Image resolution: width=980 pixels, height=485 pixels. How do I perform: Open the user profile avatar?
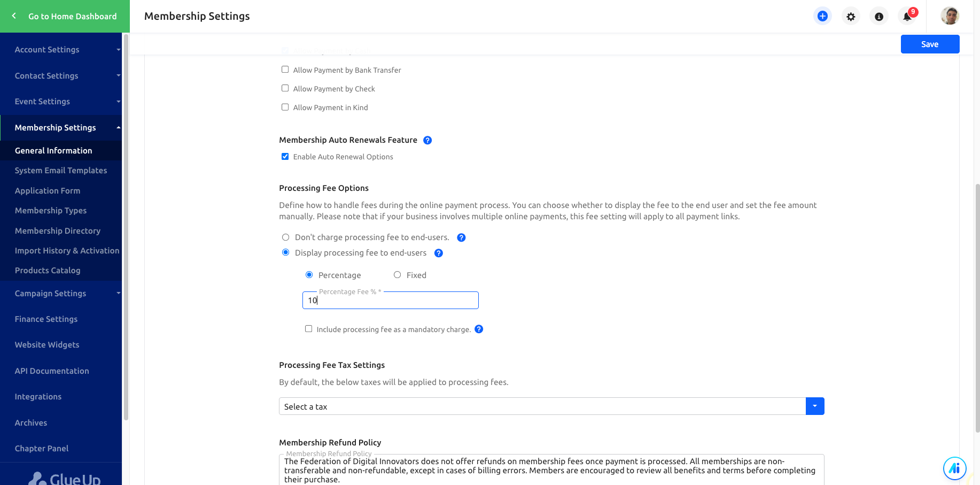tap(950, 16)
